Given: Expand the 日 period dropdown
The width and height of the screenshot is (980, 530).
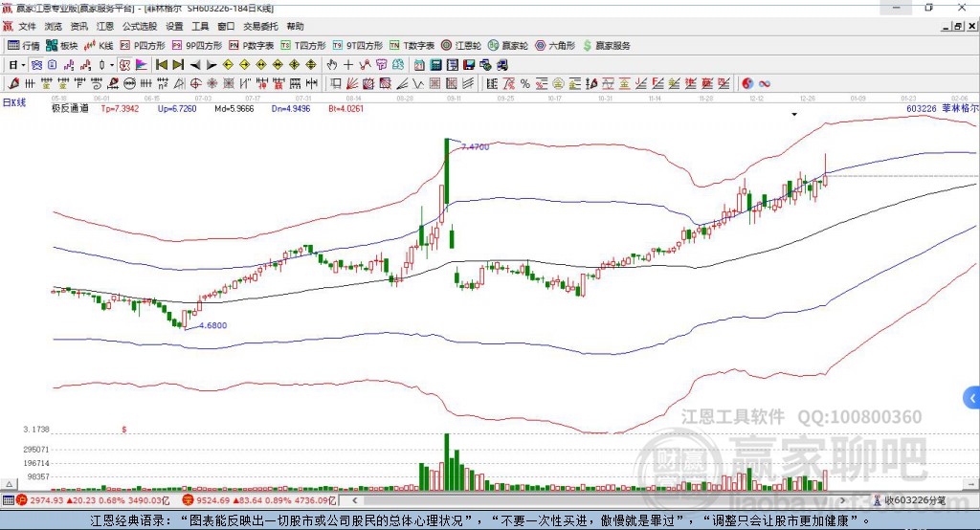Looking at the screenshot, I should (23, 65).
